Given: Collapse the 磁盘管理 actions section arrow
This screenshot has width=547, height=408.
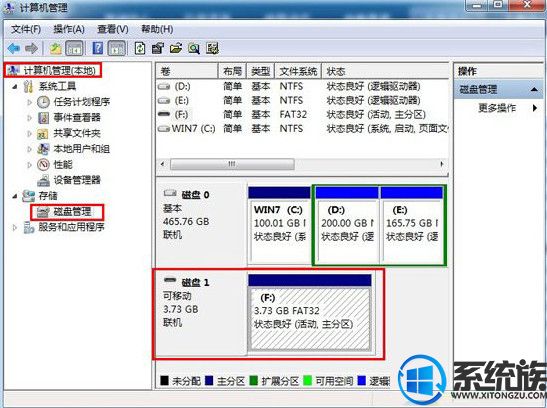Looking at the screenshot, I should coord(534,90).
